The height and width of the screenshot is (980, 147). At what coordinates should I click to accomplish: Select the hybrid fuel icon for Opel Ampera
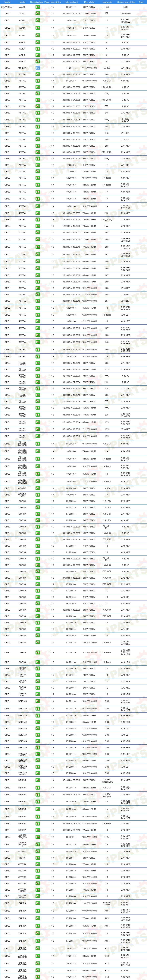click(x=38, y=68)
